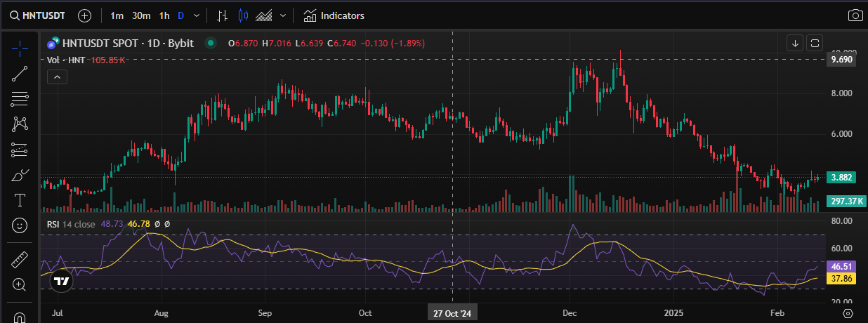Collapse the indicator legend with chevron
Viewport: 868px width, 323px height.
pos(57,77)
